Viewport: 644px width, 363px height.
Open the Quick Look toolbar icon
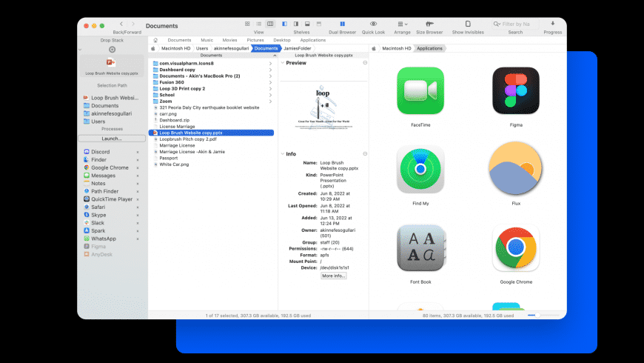click(x=373, y=24)
